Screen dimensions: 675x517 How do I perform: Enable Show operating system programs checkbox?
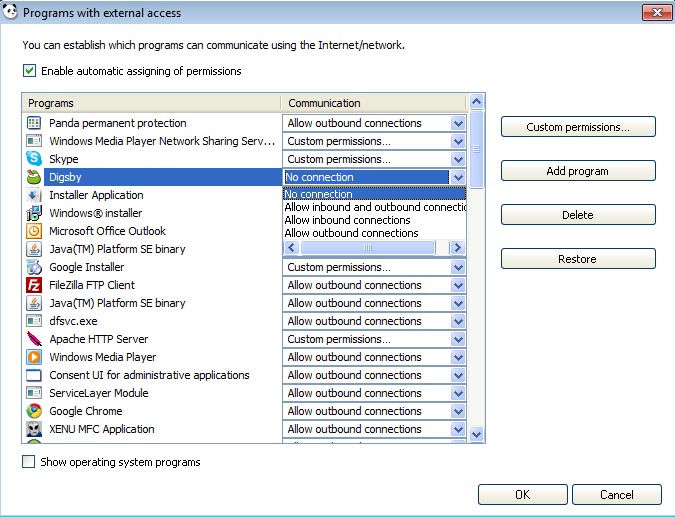[x=28, y=462]
